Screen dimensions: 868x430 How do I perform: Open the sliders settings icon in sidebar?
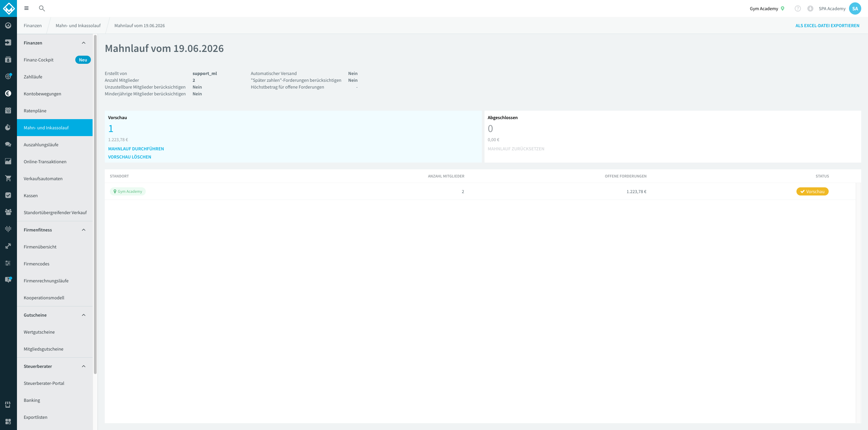point(8,263)
